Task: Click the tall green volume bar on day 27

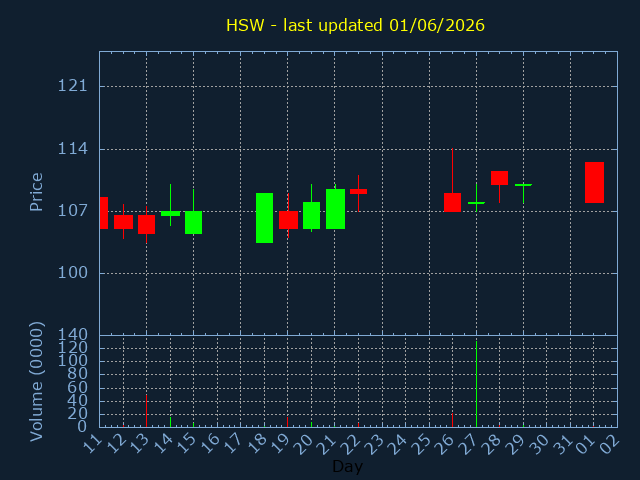Action: coord(476,384)
